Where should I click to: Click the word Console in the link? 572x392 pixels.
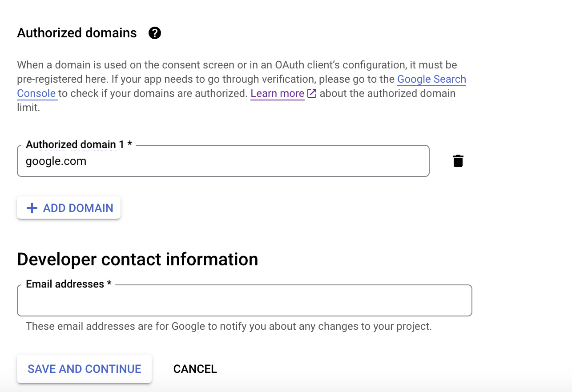click(36, 93)
